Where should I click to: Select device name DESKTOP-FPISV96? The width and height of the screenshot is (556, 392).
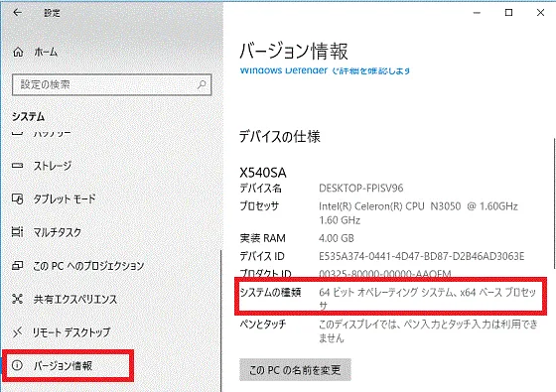click(361, 188)
